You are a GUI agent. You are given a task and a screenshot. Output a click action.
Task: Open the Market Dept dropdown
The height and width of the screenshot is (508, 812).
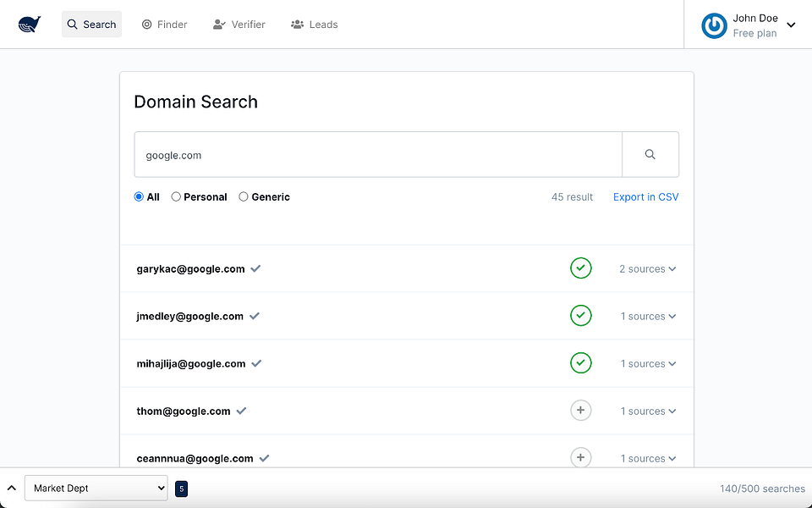tap(96, 488)
